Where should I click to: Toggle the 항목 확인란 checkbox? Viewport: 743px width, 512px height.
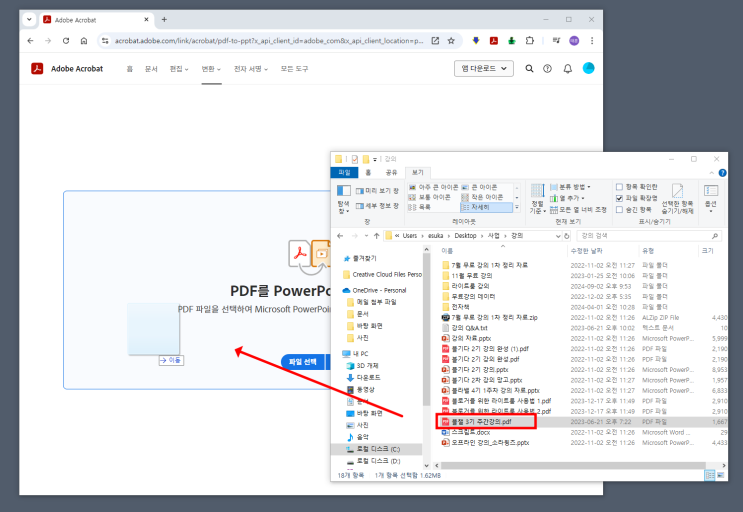click(619, 187)
